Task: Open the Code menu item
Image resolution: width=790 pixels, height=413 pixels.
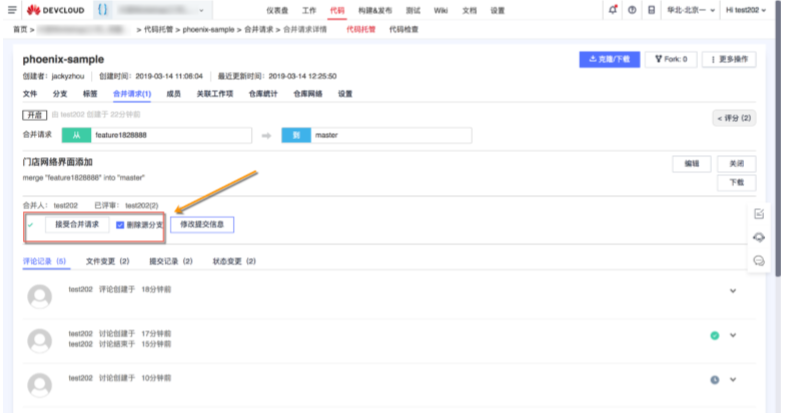Action: pos(337,10)
